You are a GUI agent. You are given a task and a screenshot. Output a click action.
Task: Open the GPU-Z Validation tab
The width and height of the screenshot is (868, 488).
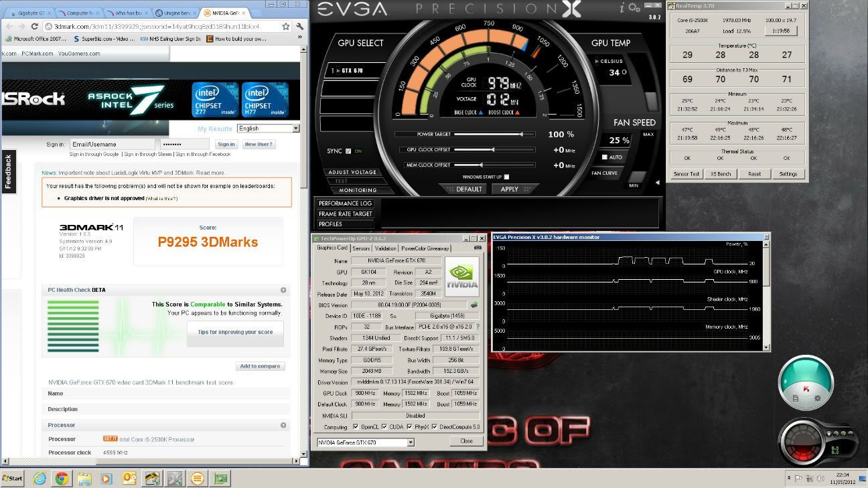[385, 248]
